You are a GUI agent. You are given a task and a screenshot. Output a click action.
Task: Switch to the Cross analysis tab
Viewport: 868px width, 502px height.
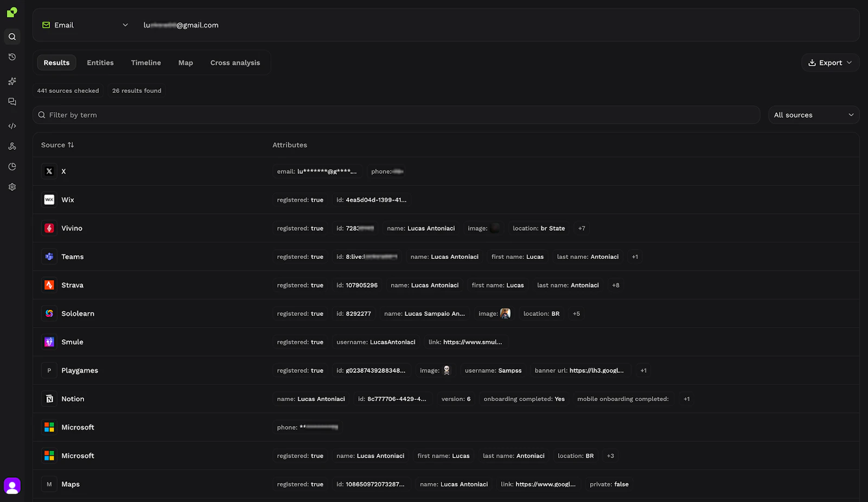[x=235, y=63]
